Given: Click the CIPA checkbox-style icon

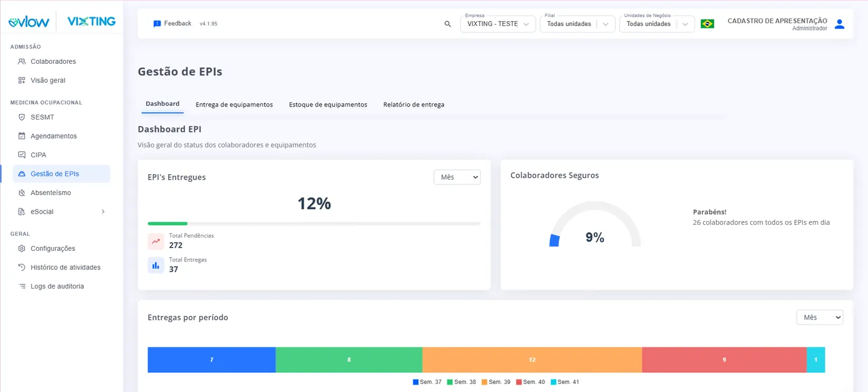Looking at the screenshot, I should coord(22,155).
